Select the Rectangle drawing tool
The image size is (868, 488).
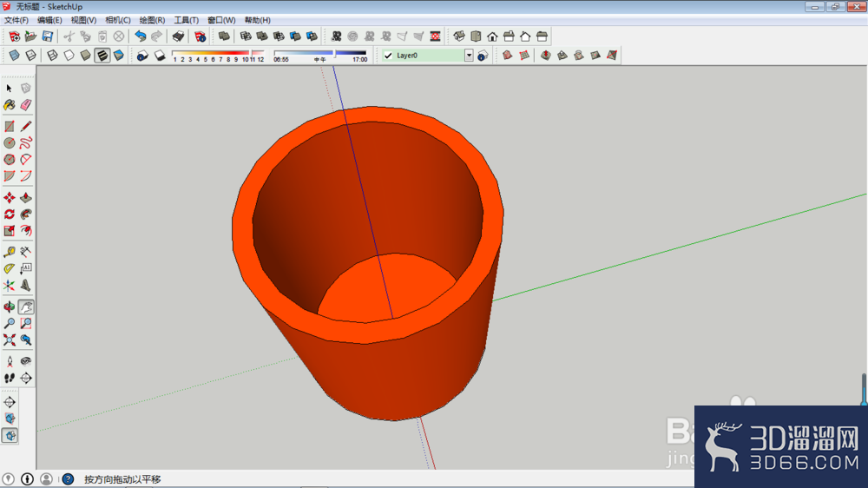coord(10,127)
